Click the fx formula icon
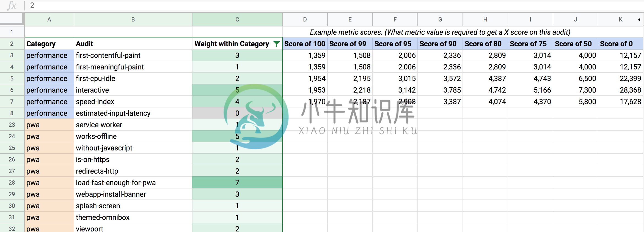 (12, 6)
